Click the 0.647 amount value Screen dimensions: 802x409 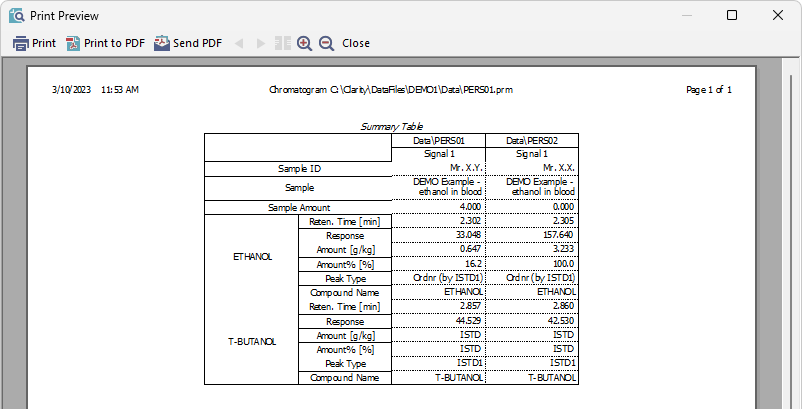pyautogui.click(x=472, y=249)
